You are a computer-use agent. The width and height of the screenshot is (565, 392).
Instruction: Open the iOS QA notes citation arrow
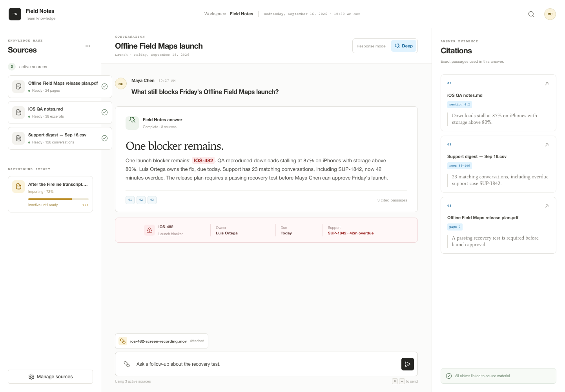(547, 83)
